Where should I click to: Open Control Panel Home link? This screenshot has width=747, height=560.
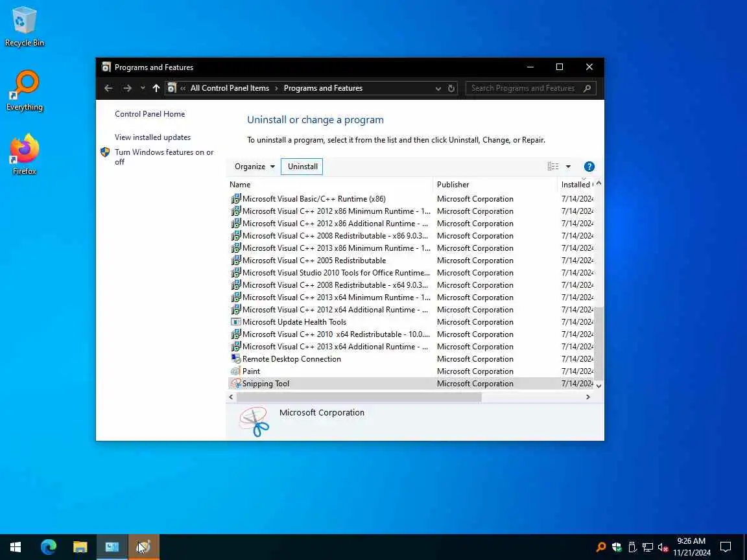pyautogui.click(x=150, y=114)
